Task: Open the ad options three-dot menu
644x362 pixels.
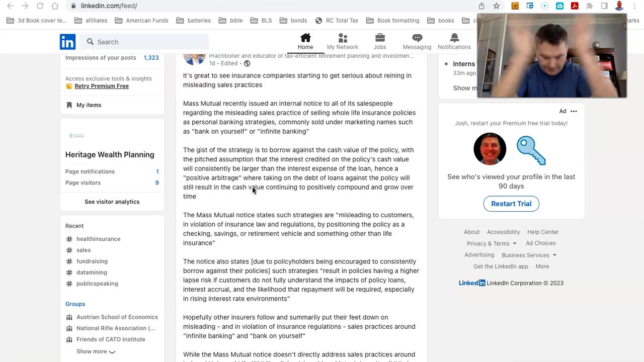Action: 574,111
